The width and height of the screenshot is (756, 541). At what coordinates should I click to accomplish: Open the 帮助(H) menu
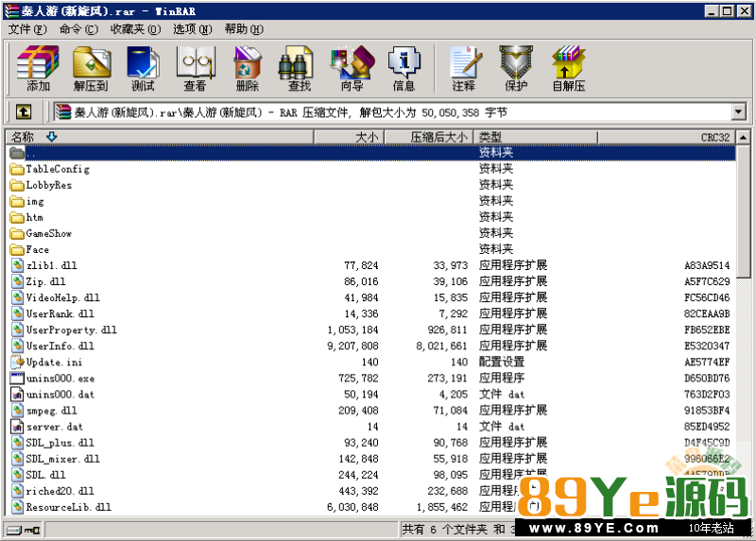pyautogui.click(x=244, y=29)
